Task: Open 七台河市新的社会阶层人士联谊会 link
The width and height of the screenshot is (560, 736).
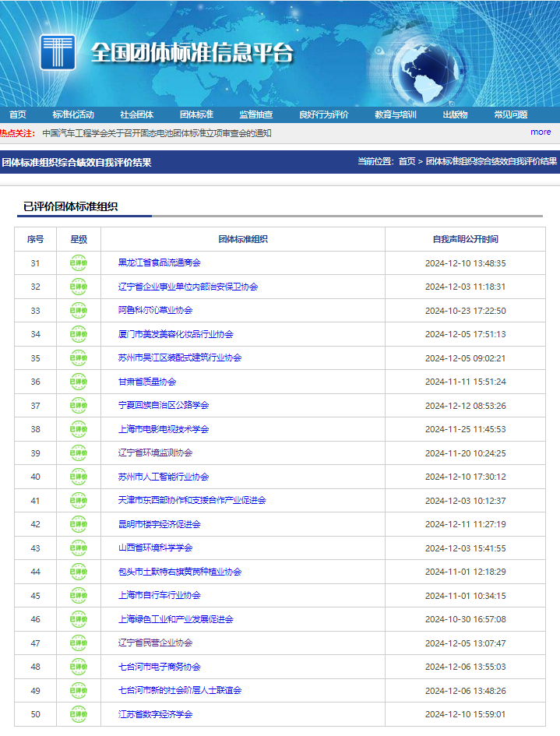Action: (180, 691)
